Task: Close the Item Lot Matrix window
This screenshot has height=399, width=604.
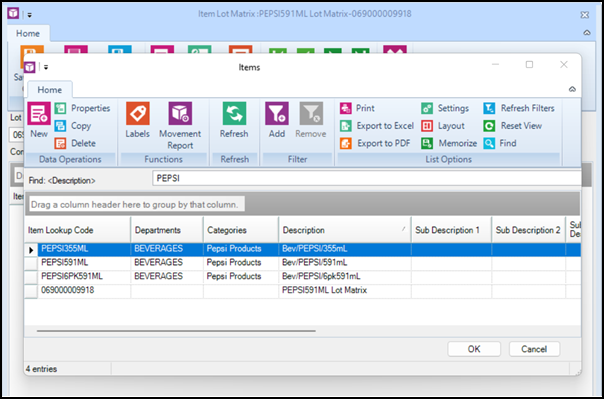Action: coord(585,15)
